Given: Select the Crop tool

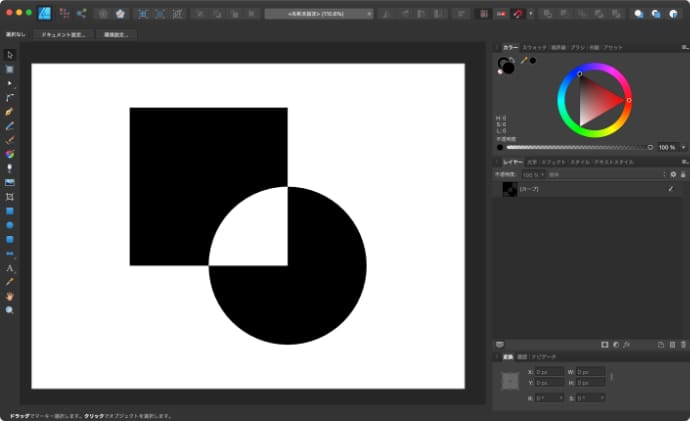Looking at the screenshot, I should pyautogui.click(x=10, y=197).
